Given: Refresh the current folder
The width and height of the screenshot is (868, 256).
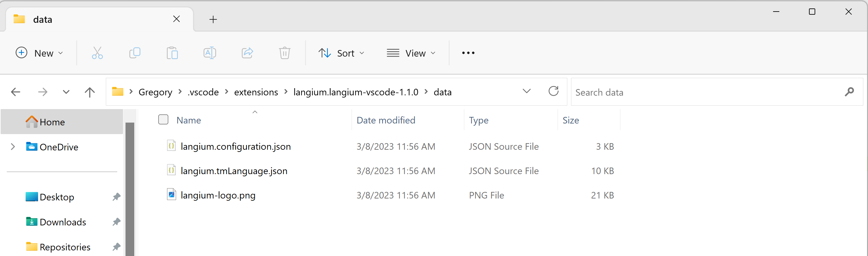Looking at the screenshot, I should coord(553,91).
